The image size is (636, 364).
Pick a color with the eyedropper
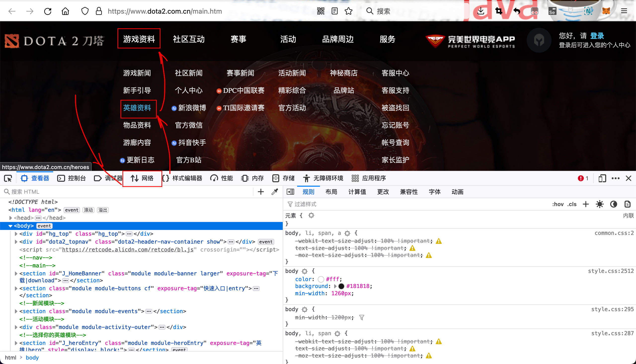(275, 192)
